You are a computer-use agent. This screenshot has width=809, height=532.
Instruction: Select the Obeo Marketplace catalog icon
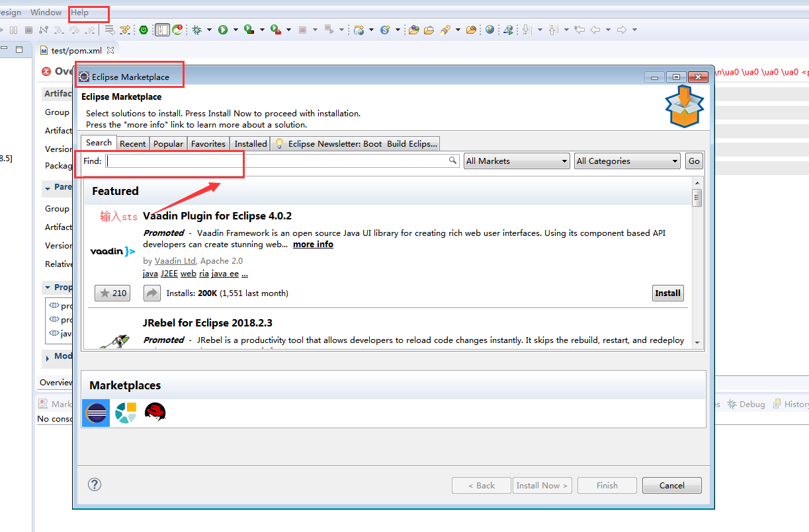[125, 413]
